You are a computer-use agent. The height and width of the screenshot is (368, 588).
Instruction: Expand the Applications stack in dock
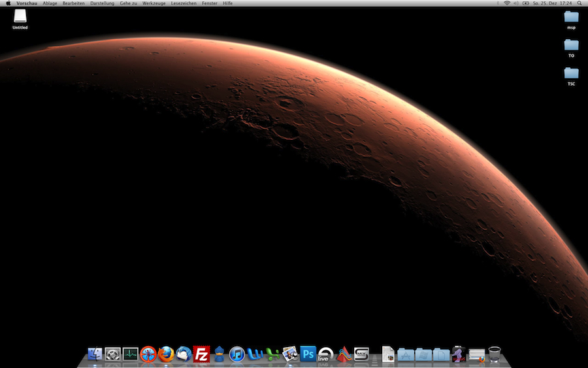click(405, 354)
